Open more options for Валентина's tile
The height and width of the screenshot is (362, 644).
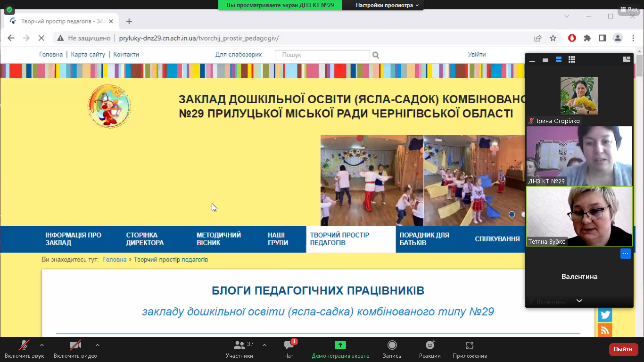tap(625, 254)
